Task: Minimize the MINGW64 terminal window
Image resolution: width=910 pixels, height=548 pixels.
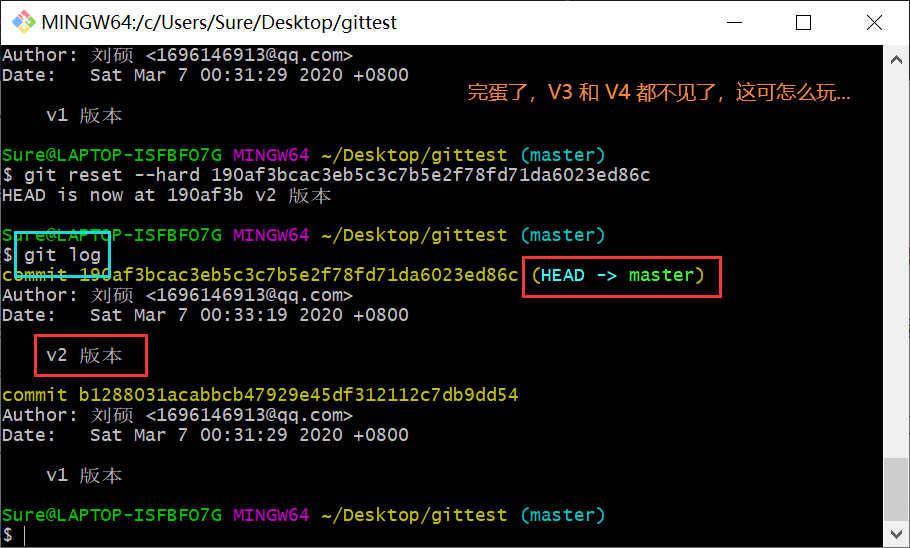Action: (x=735, y=23)
